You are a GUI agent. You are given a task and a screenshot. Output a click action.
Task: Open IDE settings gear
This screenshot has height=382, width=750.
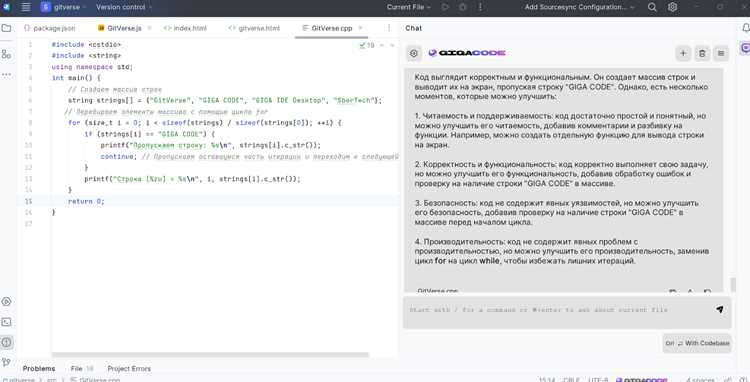click(x=673, y=7)
